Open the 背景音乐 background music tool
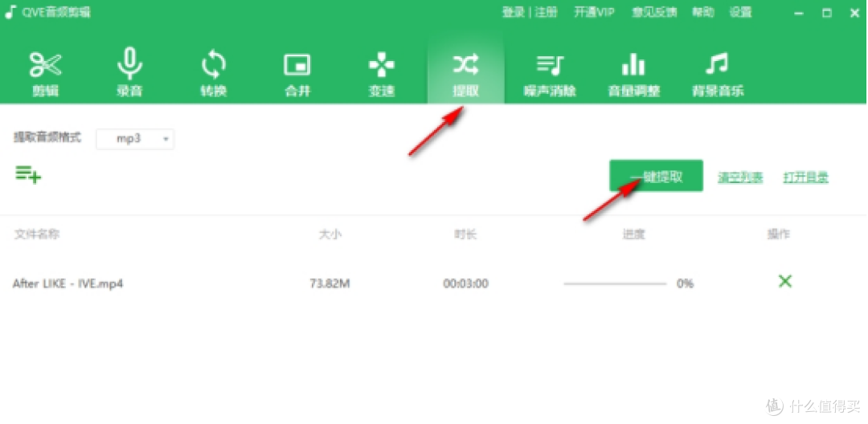Image resolution: width=868 pixels, height=424 pixels. click(718, 75)
